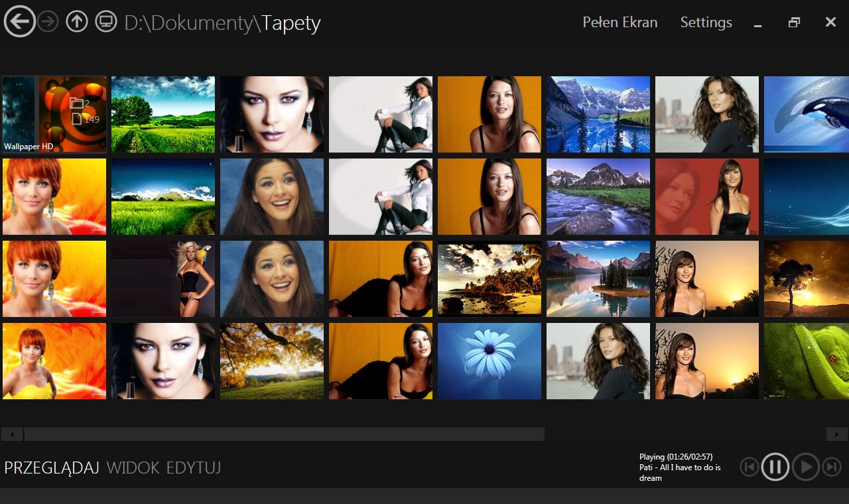Image resolution: width=849 pixels, height=504 pixels.
Task: Open the green field with tree wallpaper
Action: point(163,114)
